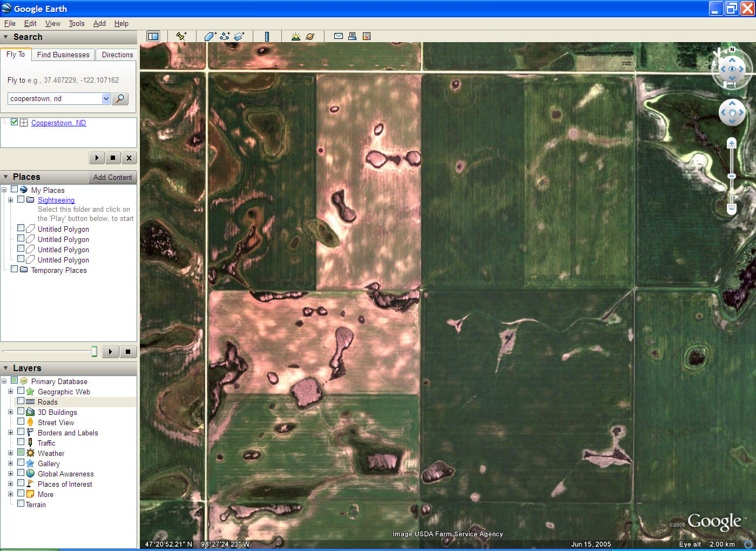This screenshot has height=551, width=756.
Task: Enable the Street View layer
Action: pos(21,422)
